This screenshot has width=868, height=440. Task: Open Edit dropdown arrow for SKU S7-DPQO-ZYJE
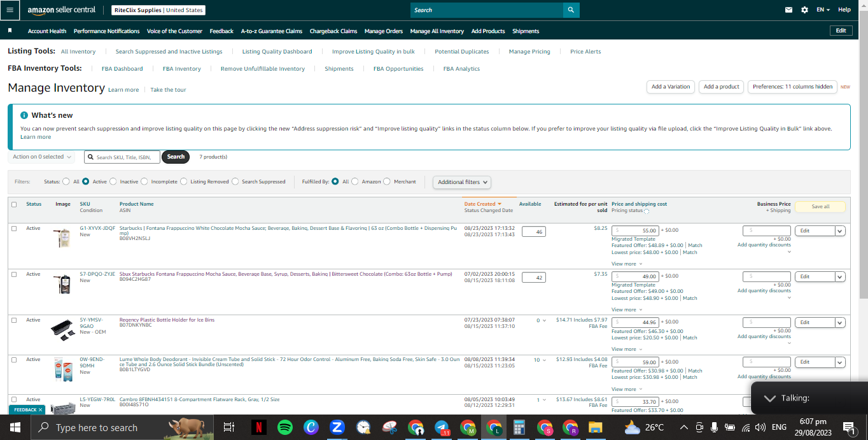[x=840, y=277]
